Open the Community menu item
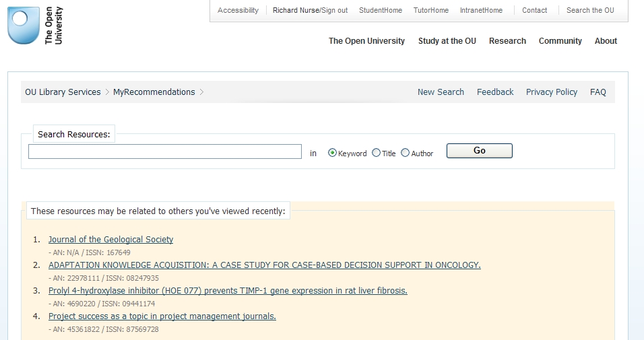Viewport: 644px width, 340px height. pos(560,41)
